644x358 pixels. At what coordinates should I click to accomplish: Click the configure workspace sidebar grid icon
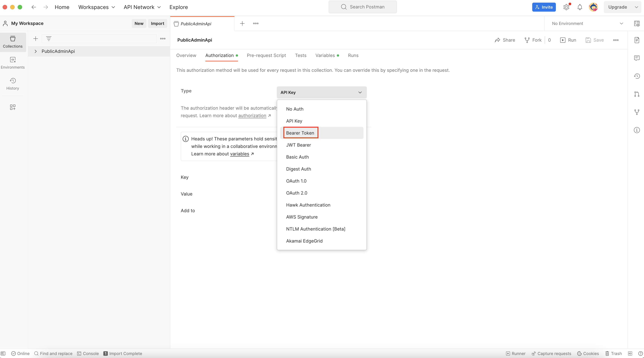[x=13, y=107]
